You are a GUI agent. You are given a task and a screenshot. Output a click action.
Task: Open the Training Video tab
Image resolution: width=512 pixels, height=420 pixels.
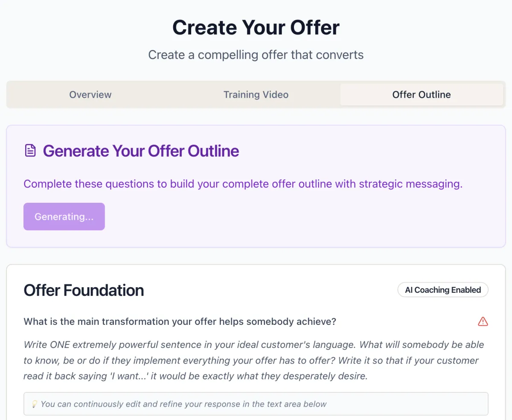(256, 95)
